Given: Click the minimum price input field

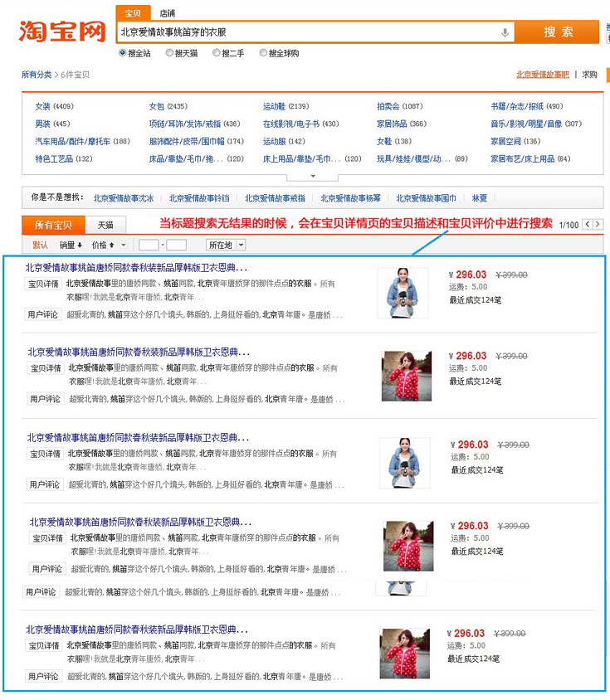Looking at the screenshot, I should (x=149, y=245).
